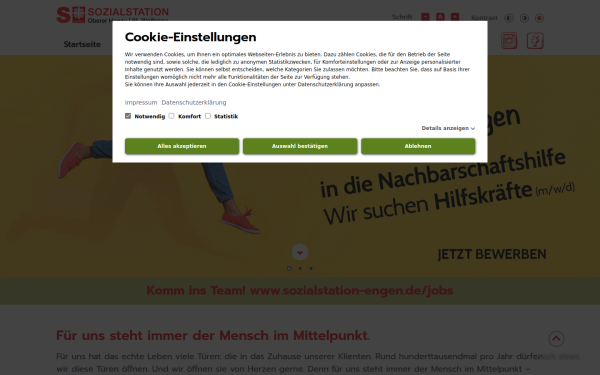The height and width of the screenshot is (375, 600).
Task: Click Alles akzeptieren
Action: tap(182, 146)
